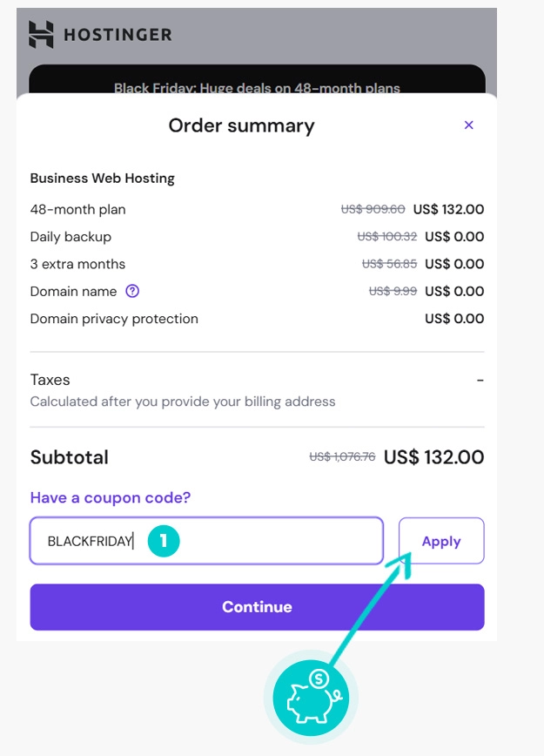Open the Domain name help tooltip icon

click(132, 291)
